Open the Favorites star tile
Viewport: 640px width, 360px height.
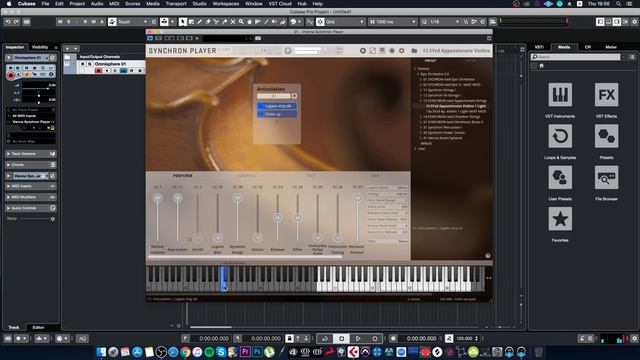560,219
